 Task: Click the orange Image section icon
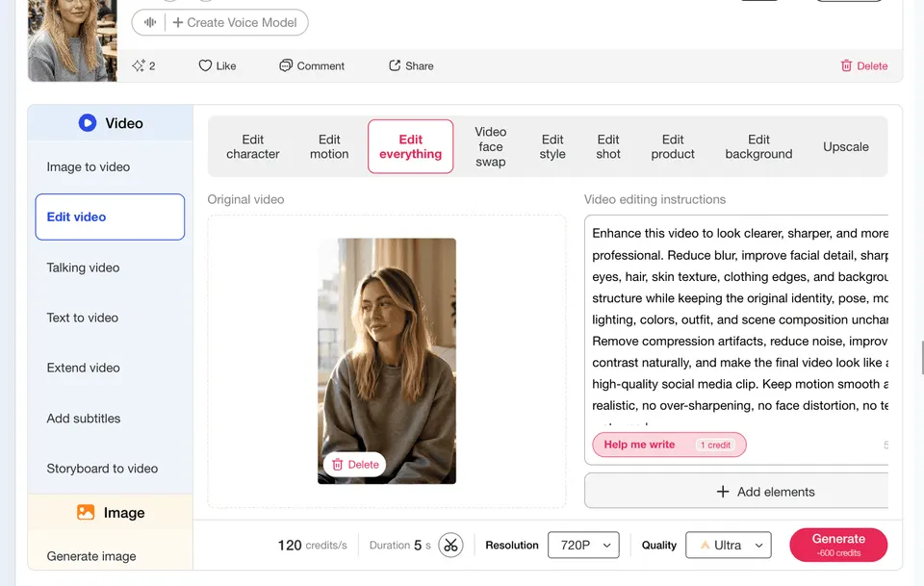[86, 512]
